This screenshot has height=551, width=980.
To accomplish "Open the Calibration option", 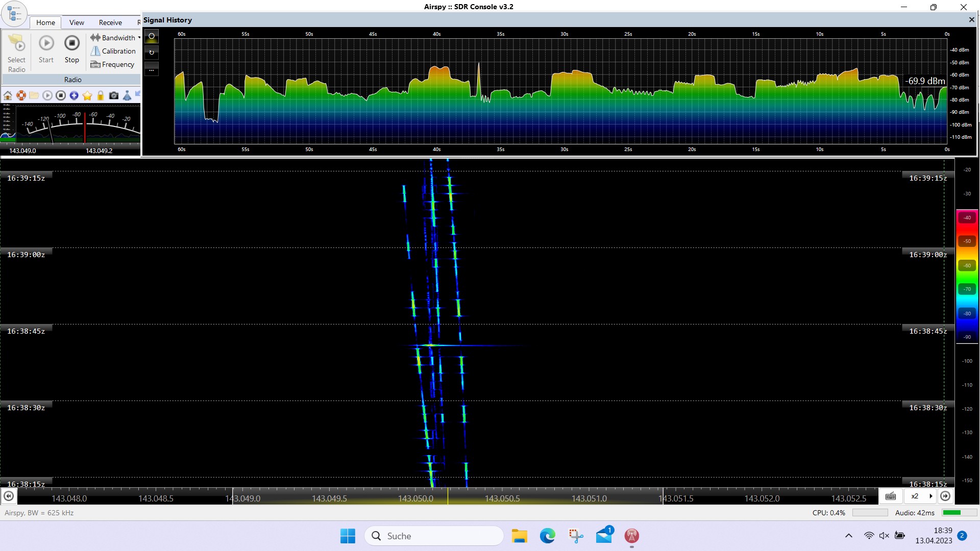I will (113, 51).
